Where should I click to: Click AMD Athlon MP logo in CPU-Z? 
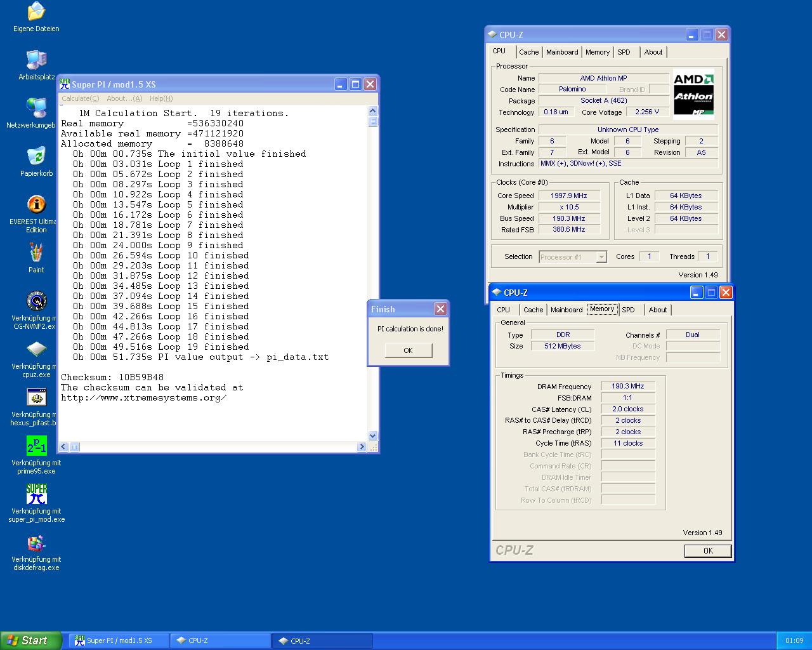[x=693, y=95]
